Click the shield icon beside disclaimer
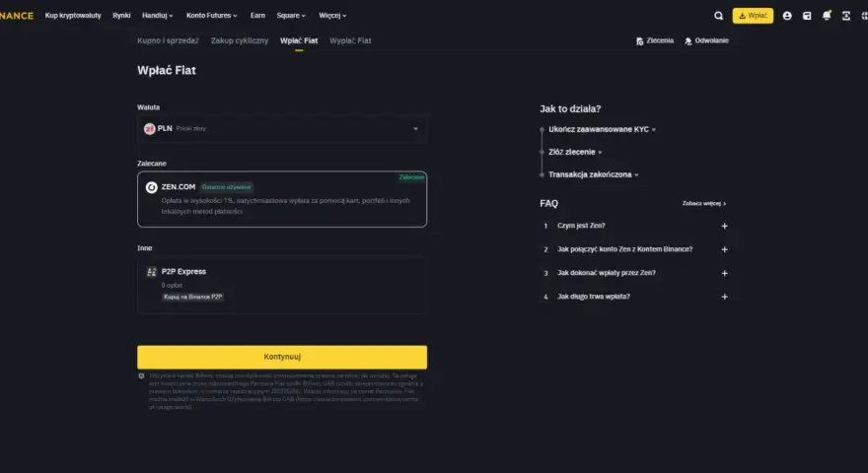This screenshot has width=868, height=473. click(x=141, y=376)
